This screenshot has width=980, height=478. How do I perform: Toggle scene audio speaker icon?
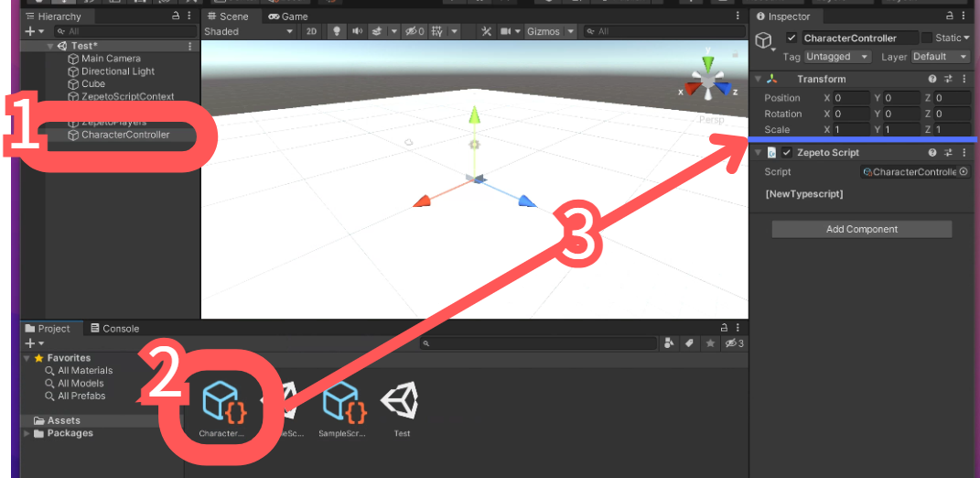coord(357,31)
